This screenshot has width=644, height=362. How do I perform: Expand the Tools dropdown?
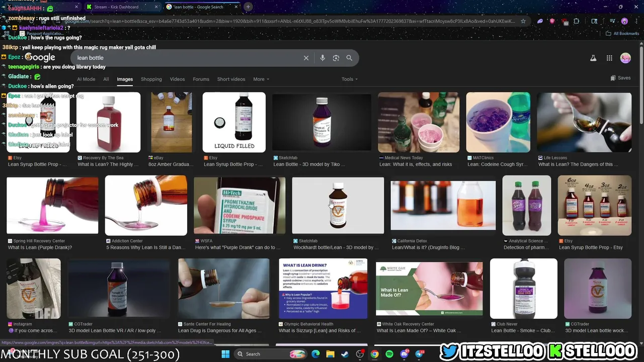click(x=350, y=79)
